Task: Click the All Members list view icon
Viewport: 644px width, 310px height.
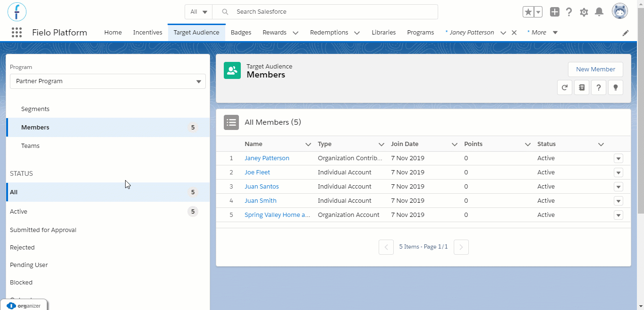Action: point(231,122)
